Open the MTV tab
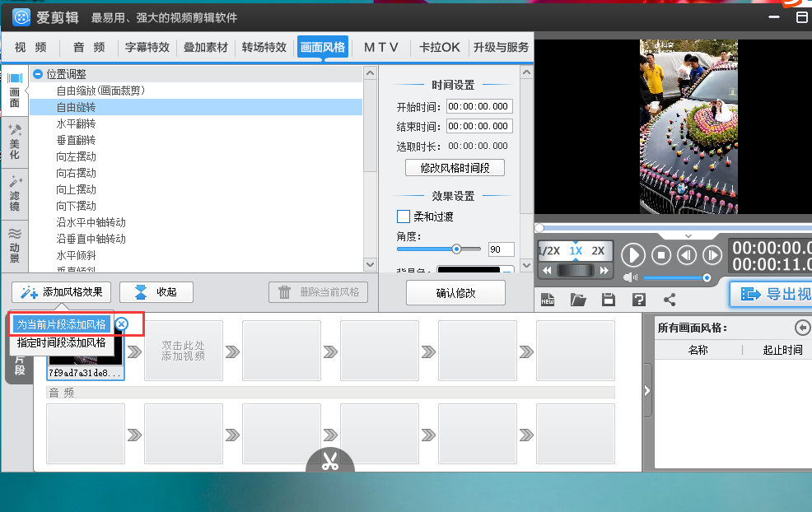The width and height of the screenshot is (812, 512). point(381,47)
